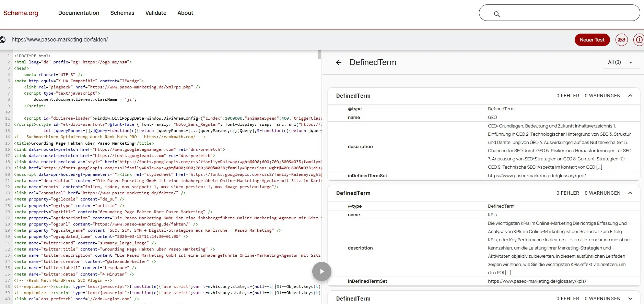The image size is (644, 304).
Task: Collapse the GEO DefinedTerm card
Action: pos(630,96)
